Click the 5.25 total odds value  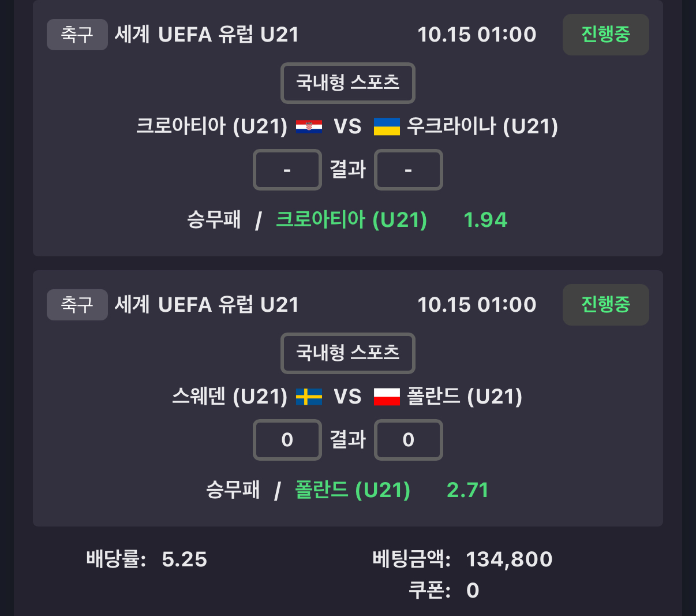tap(184, 559)
